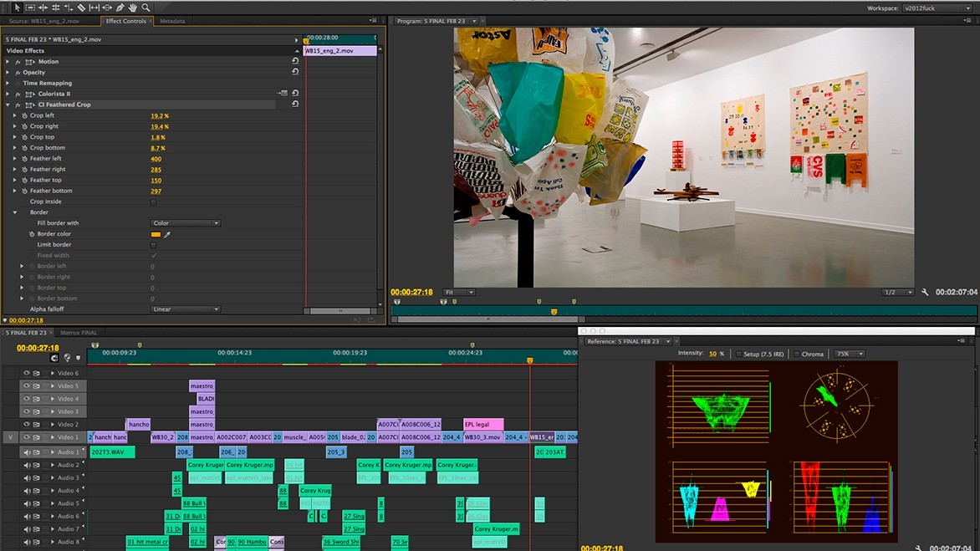Toggle Snap magnet icon in timeline
Viewport: 980px width, 551px height.
click(x=54, y=358)
